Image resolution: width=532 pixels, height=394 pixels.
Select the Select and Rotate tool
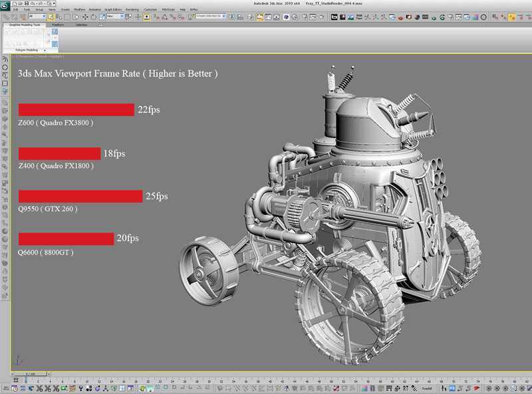coord(94,17)
